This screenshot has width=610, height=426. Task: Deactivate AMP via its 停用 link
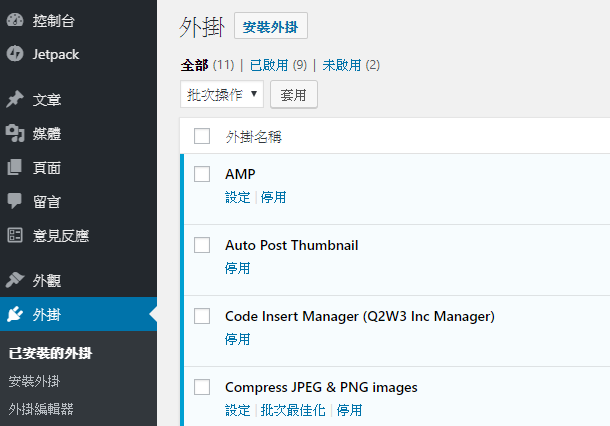(x=273, y=197)
